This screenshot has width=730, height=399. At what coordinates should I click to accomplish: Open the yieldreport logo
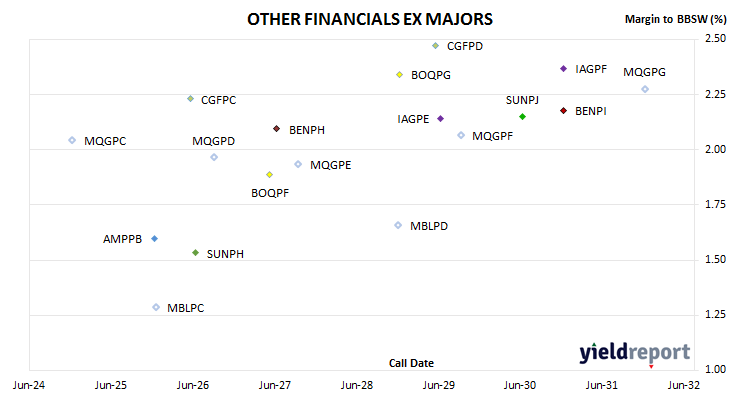635,353
